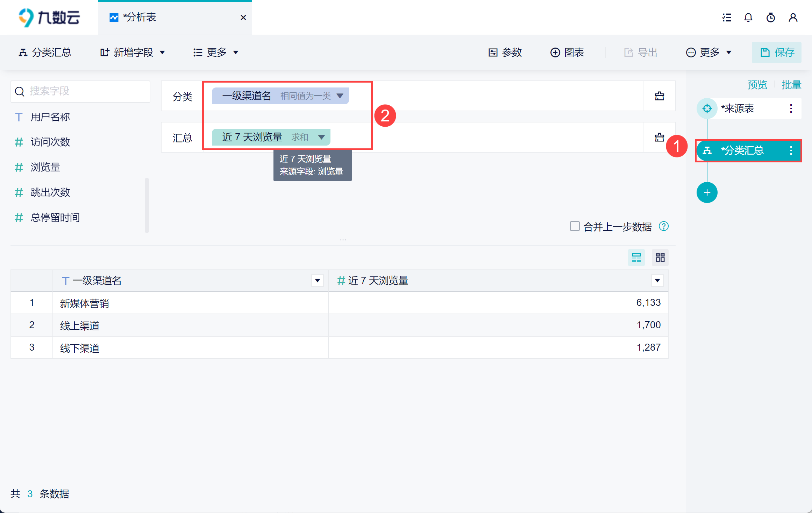Expand 近 7 天浏览量 aggregation dropdown
Viewport: 812px width, 513px height.
(x=321, y=137)
